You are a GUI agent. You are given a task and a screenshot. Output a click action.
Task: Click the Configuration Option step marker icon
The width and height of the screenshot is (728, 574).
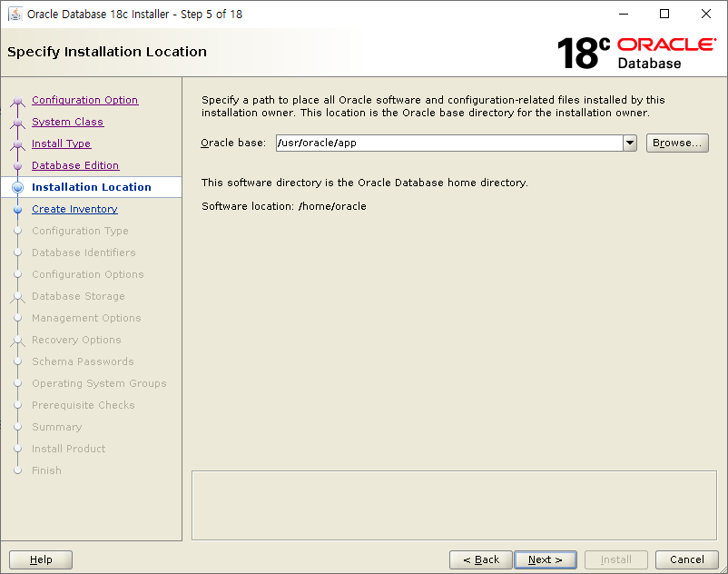(x=17, y=101)
